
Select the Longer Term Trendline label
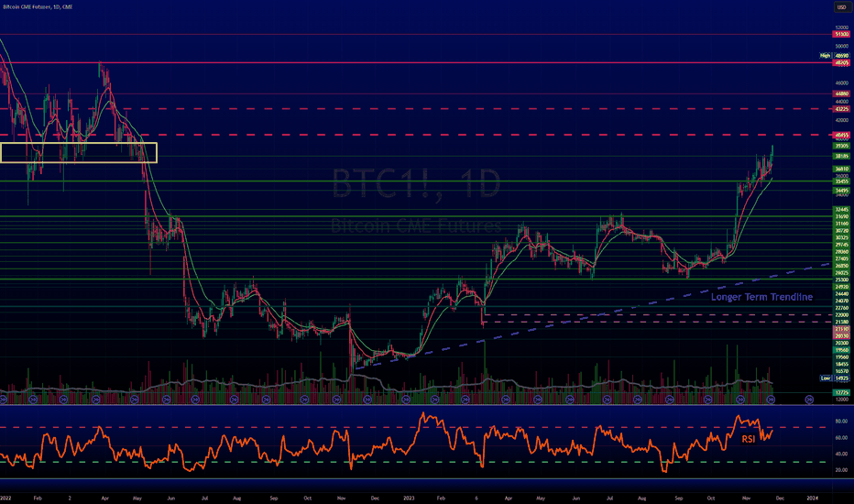pyautogui.click(x=761, y=297)
